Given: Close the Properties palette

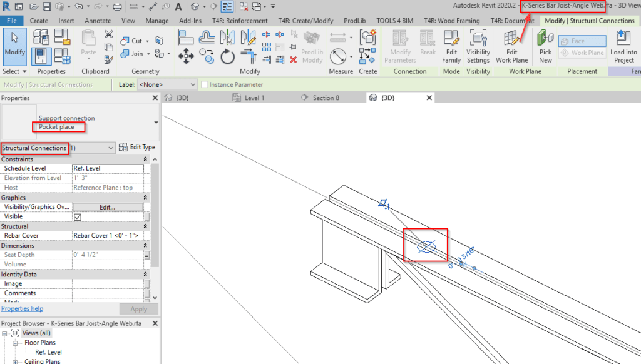Looking at the screenshot, I should (155, 98).
